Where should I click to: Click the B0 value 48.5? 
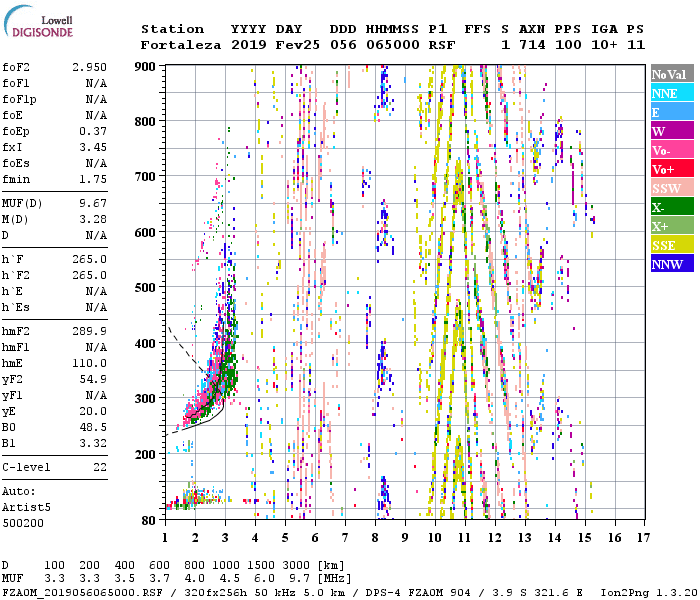[93, 428]
